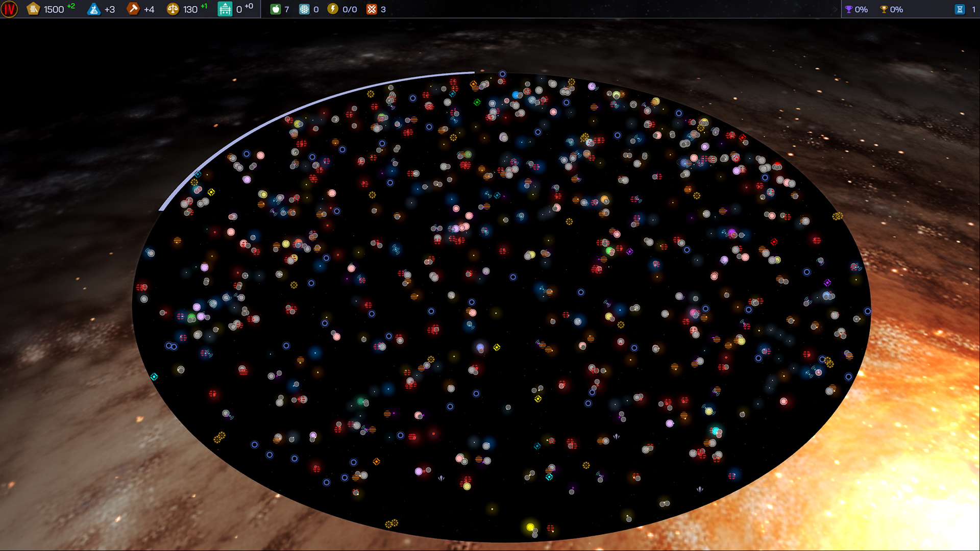Click the 0/0 Manpower value
Image resolution: width=980 pixels, height=551 pixels.
tap(350, 10)
